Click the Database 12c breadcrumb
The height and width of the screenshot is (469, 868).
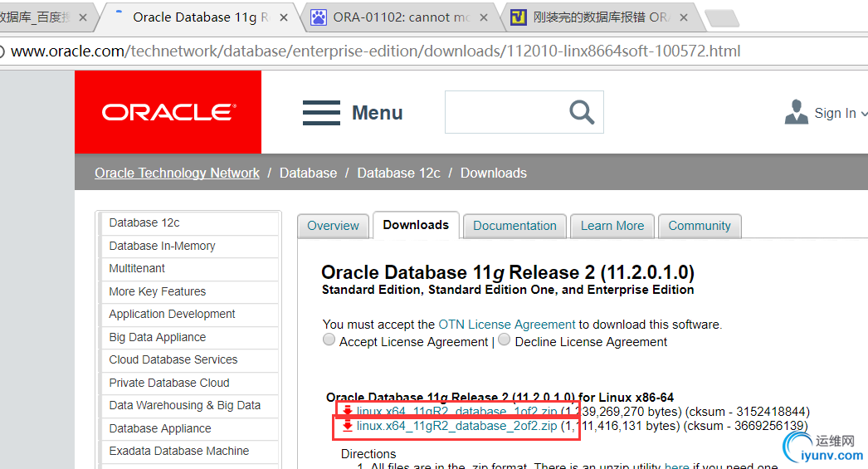click(x=398, y=173)
